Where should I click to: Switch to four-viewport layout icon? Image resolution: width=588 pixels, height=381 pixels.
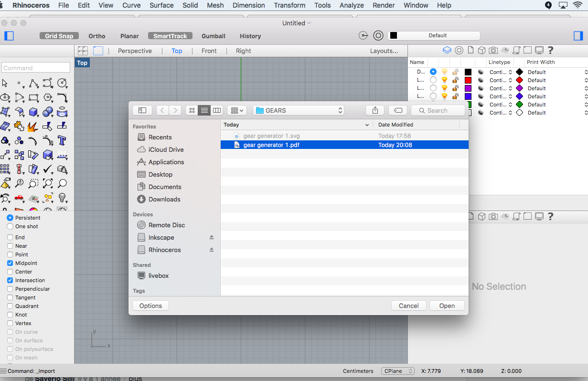pyautogui.click(x=83, y=51)
